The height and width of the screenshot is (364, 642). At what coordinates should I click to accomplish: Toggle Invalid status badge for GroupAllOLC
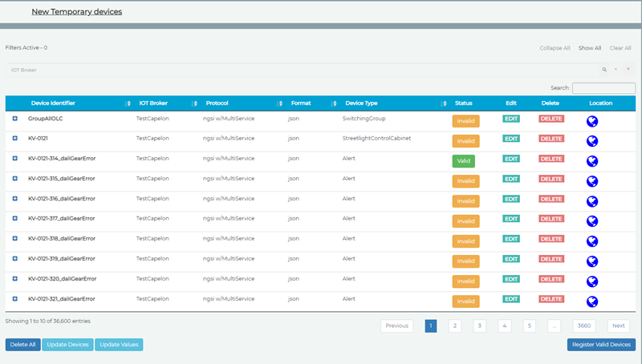[465, 121]
